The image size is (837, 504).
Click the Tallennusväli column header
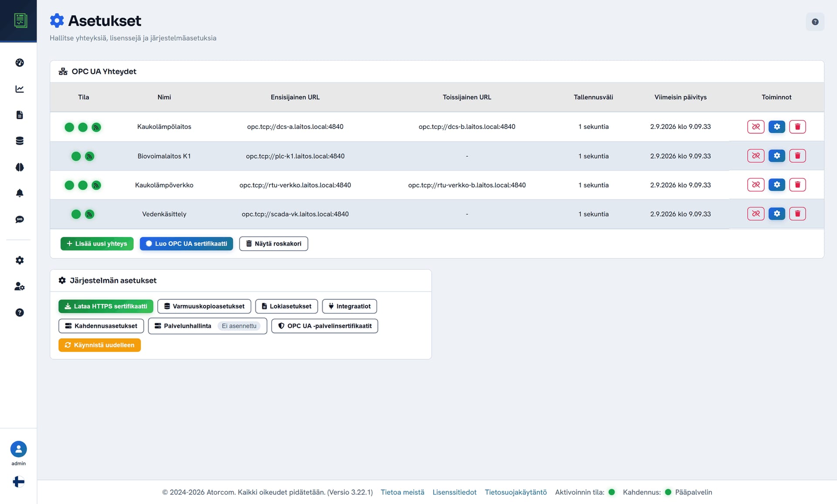[x=593, y=97]
